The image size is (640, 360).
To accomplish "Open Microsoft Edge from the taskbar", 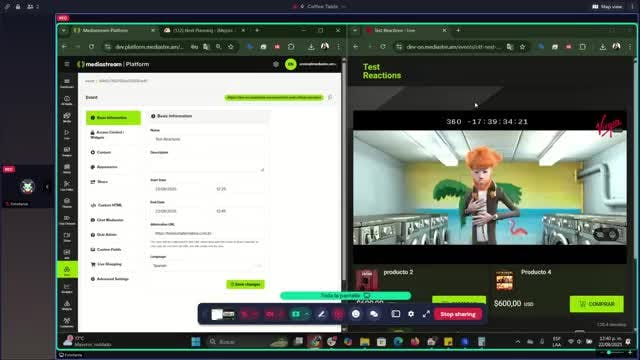I will [x=398, y=342].
